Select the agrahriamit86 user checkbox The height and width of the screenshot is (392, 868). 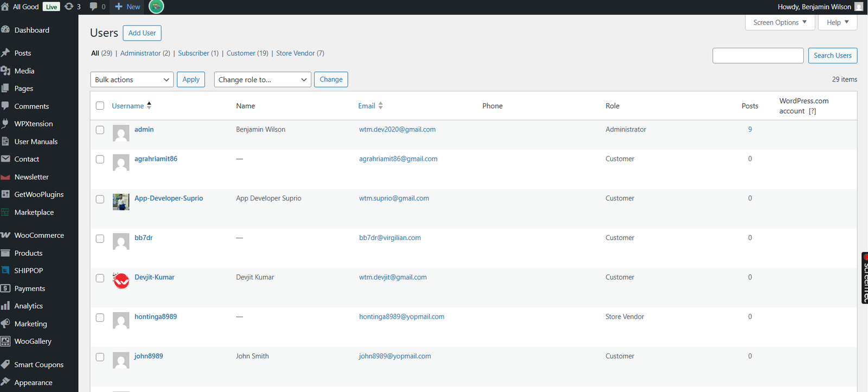click(100, 159)
